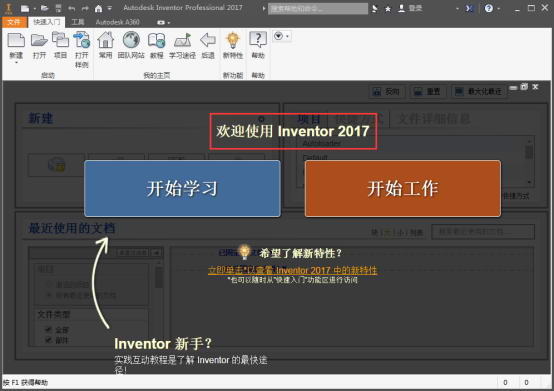Open Autodesk Exchange Apps X icon
Screen dimensions: 554x391
tap(469, 8)
